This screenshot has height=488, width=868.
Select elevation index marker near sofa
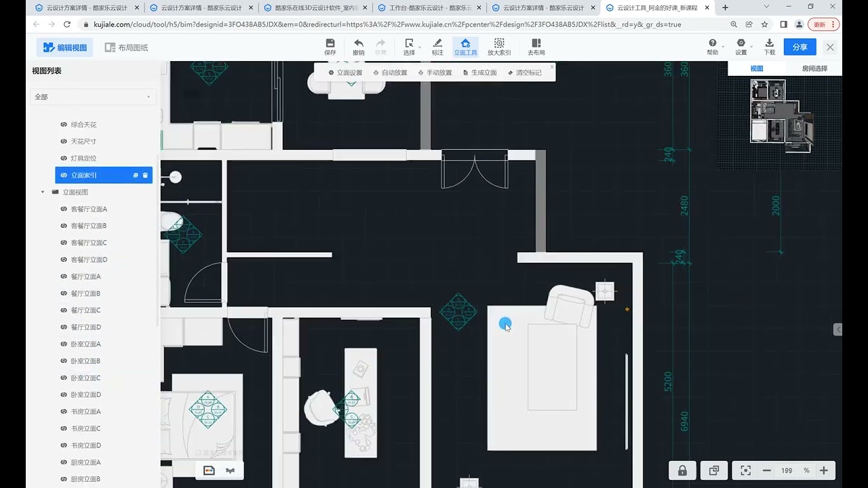pyautogui.click(x=458, y=312)
